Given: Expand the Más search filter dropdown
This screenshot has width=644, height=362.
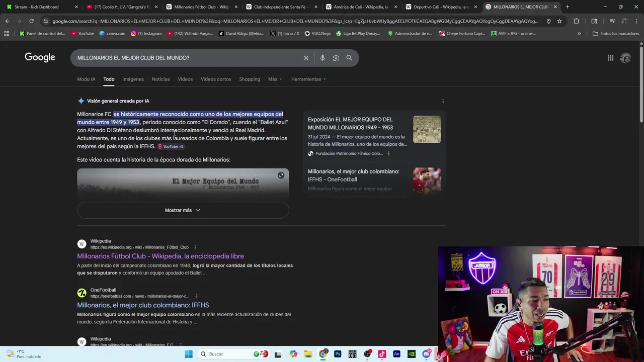Looking at the screenshot, I should click(x=275, y=79).
